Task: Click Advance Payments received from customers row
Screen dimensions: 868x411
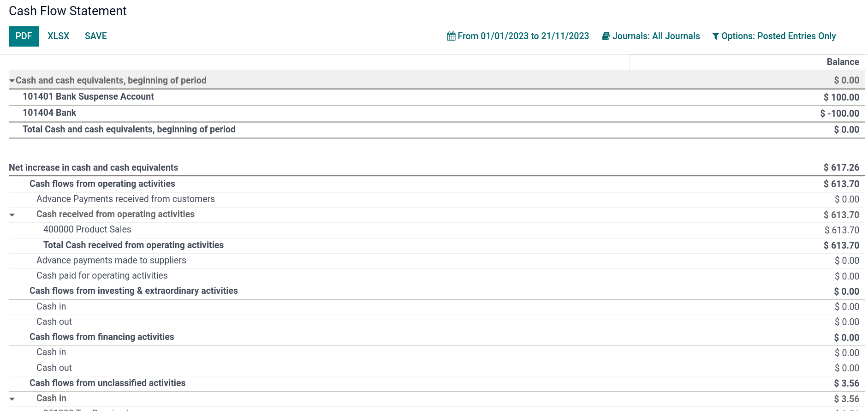Action: tap(125, 199)
